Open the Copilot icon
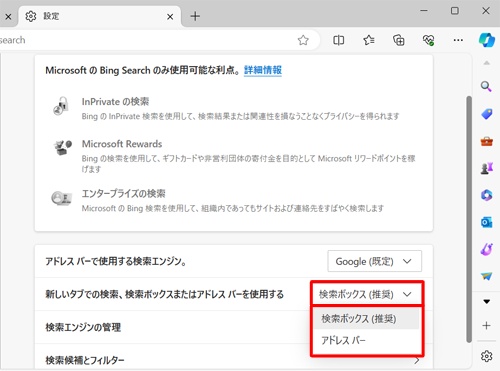 487,40
